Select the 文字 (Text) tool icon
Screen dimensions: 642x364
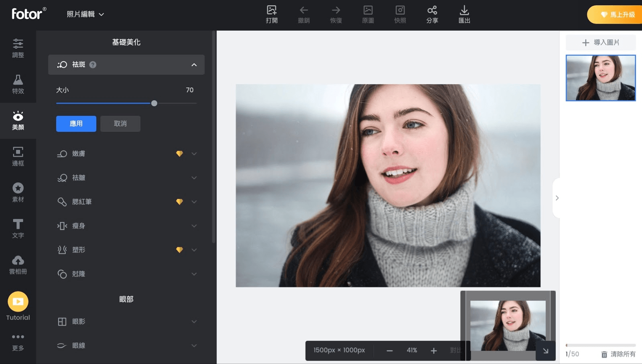pyautogui.click(x=18, y=228)
